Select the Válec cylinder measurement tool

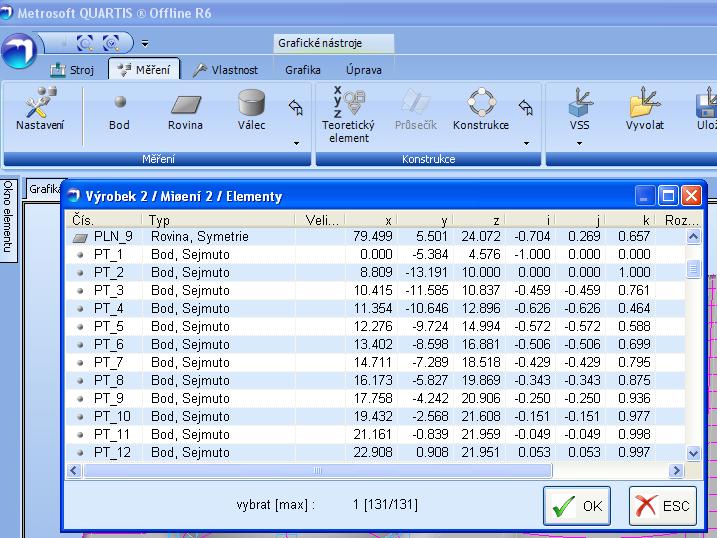click(x=251, y=110)
